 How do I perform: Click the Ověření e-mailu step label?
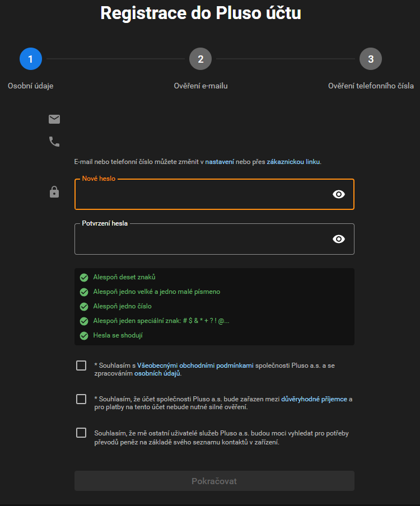point(201,86)
